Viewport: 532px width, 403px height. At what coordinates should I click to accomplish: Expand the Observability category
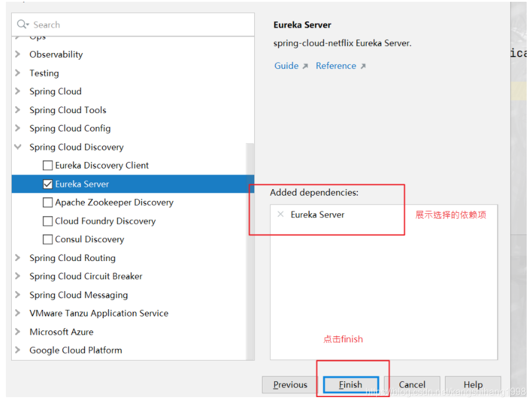18,54
